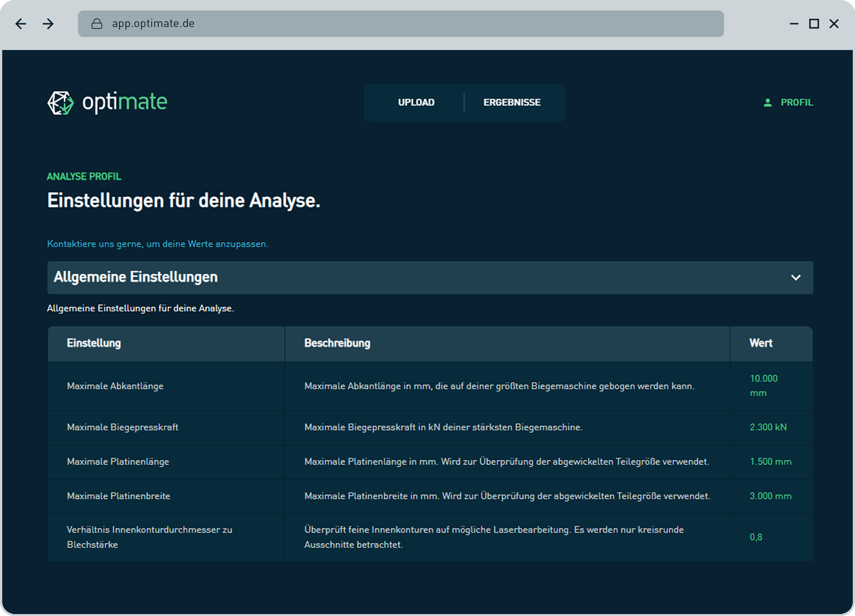
Task: Click the optimate logo icon
Action: point(60,102)
